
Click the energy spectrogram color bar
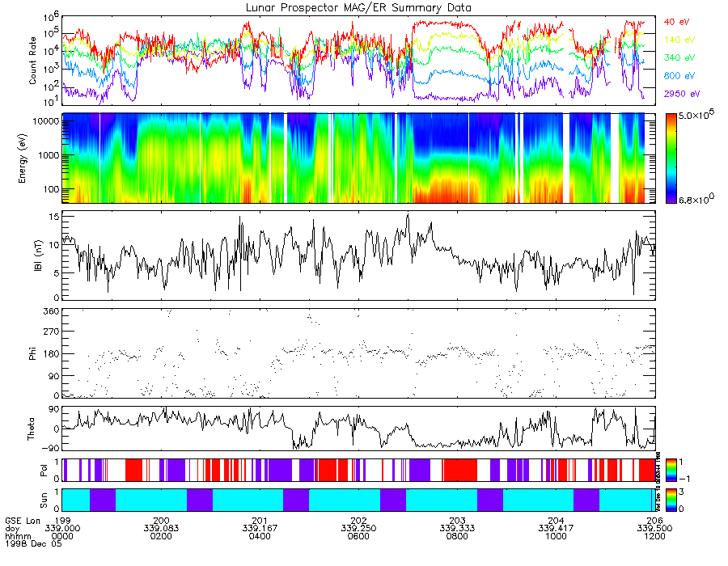(671, 158)
